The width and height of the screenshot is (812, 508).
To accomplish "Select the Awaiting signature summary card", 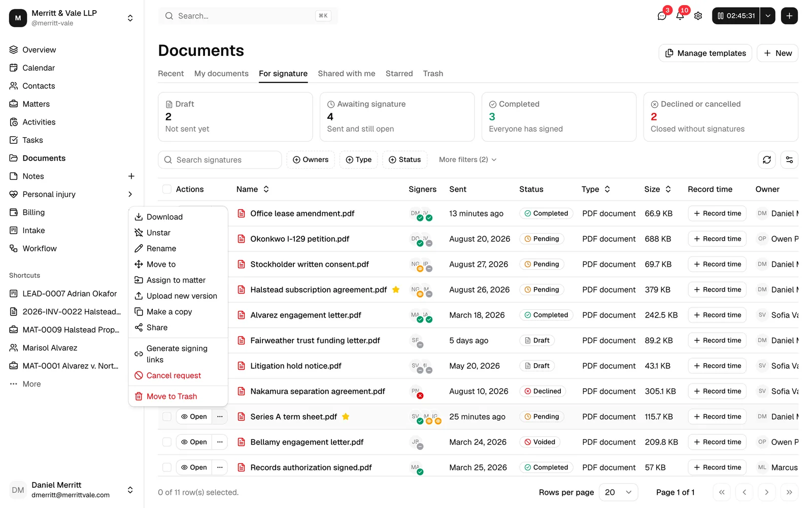I will [x=397, y=117].
